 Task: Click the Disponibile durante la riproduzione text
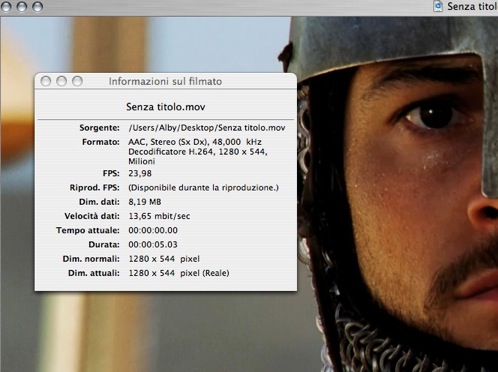(204, 188)
